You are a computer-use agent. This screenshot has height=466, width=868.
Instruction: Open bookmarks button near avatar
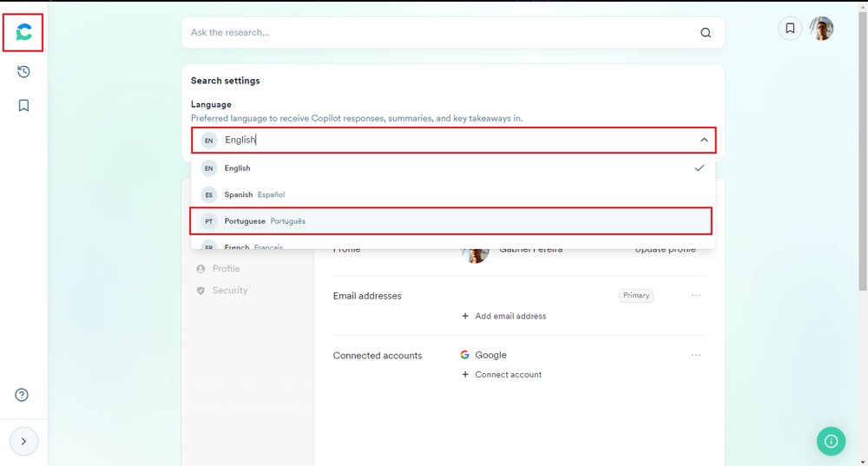[x=790, y=29]
